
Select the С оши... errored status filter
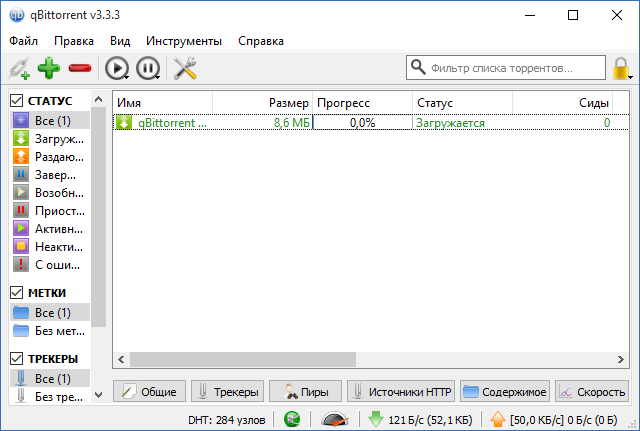tap(50, 264)
